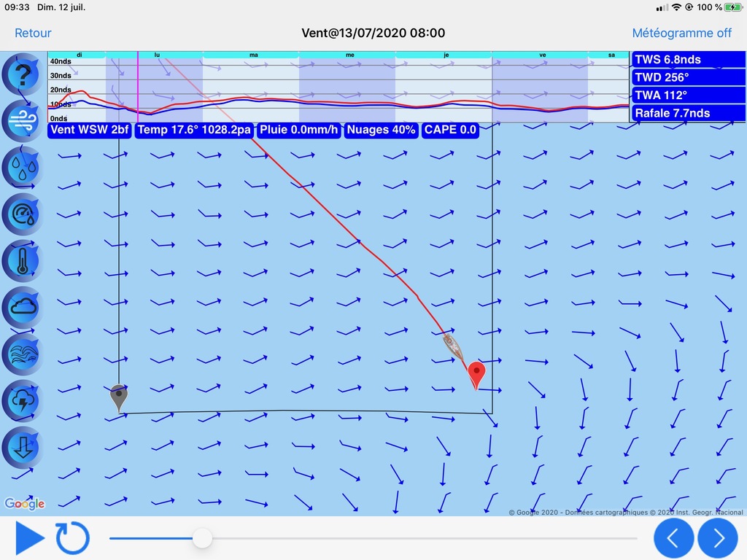
Task: Select the 'me' day in meteogram
Action: (349, 55)
